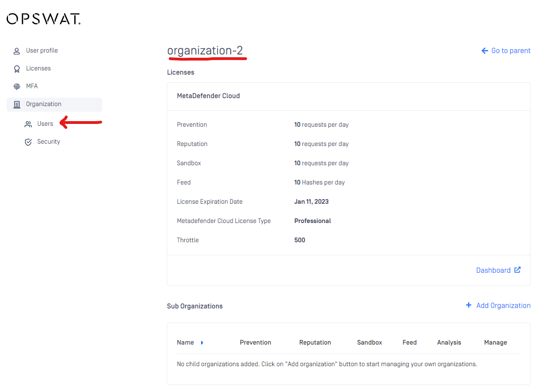Screen dimensions: 553x392
Task: Click 'No child organizations added' message
Action: [327, 364]
